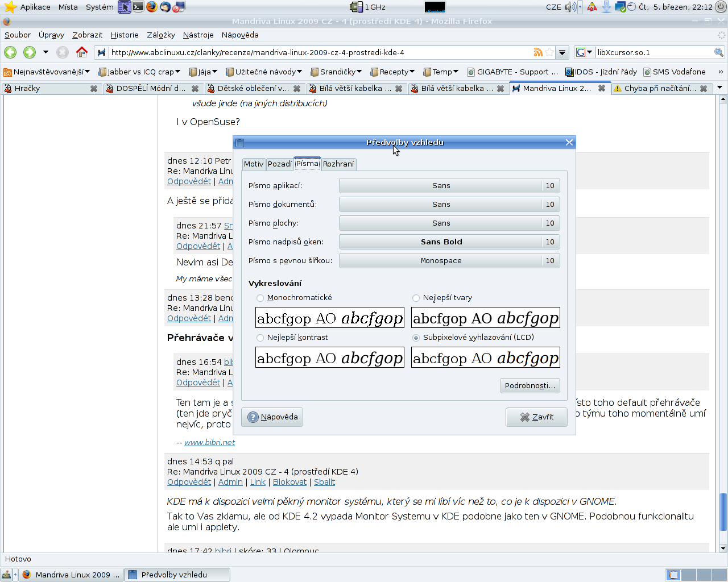
Task: Click the network monitor tray icon
Action: [x=620, y=7]
